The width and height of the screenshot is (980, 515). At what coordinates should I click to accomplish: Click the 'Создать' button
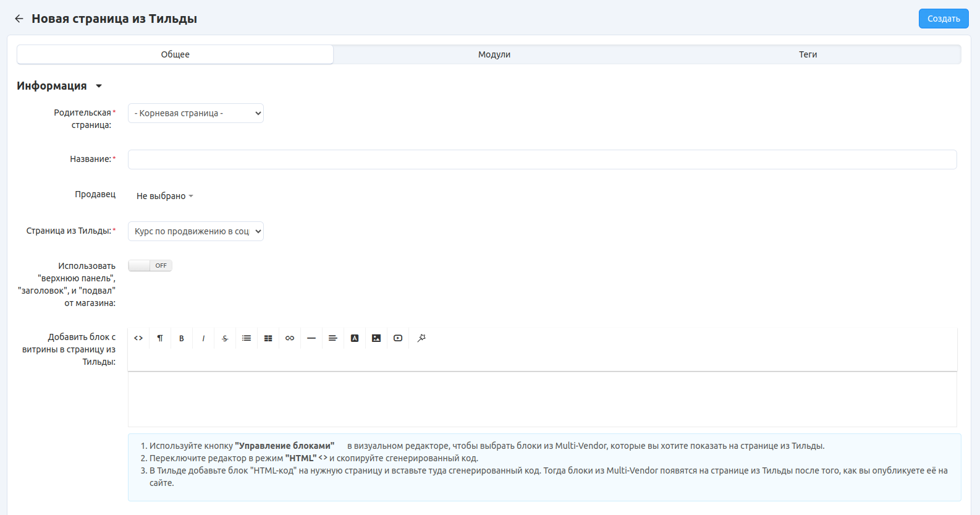pos(943,19)
